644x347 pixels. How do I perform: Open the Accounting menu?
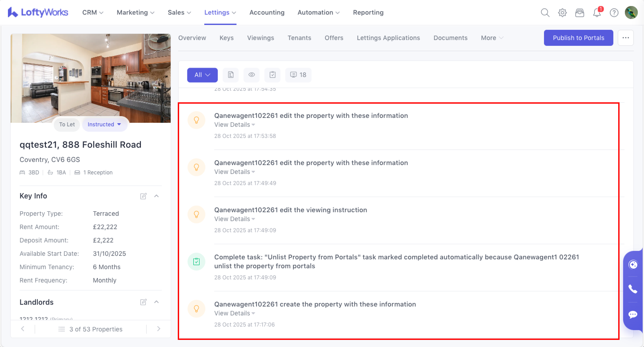[267, 12]
